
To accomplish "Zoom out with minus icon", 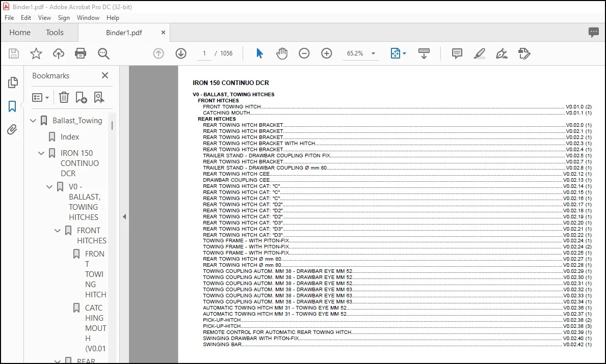I will point(304,53).
